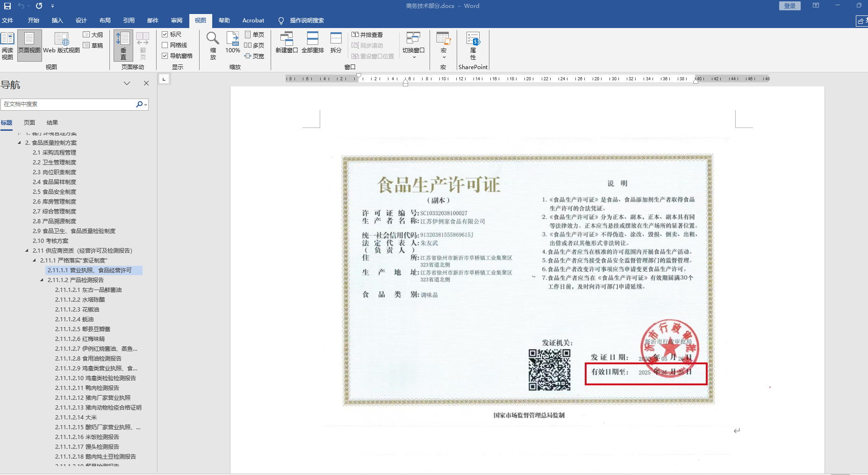Click the Sign in (登录) button

[790, 6]
